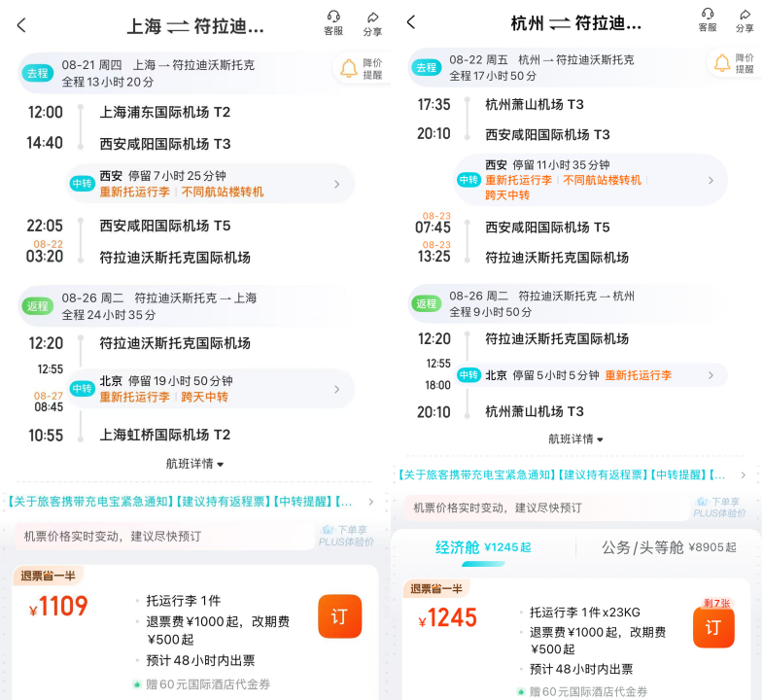
Task: Tap 中转 badge for 北京 停留19小时50分钟
Action: pyautogui.click(x=82, y=389)
